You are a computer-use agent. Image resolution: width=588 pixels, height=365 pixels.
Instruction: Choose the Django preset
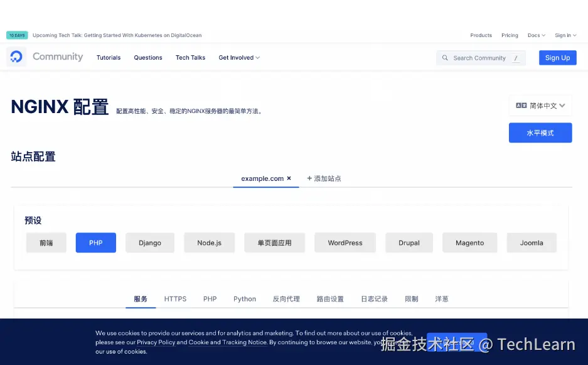tap(150, 242)
